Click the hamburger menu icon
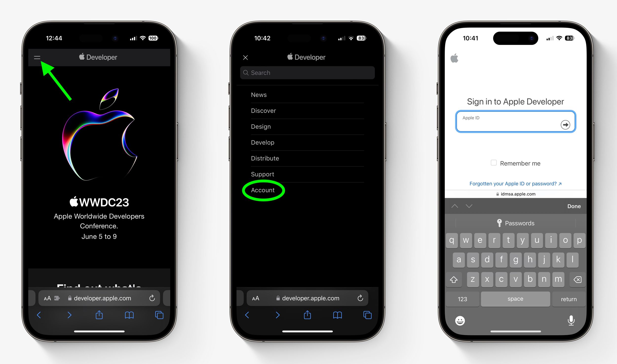This screenshot has height=364, width=617. point(37,57)
